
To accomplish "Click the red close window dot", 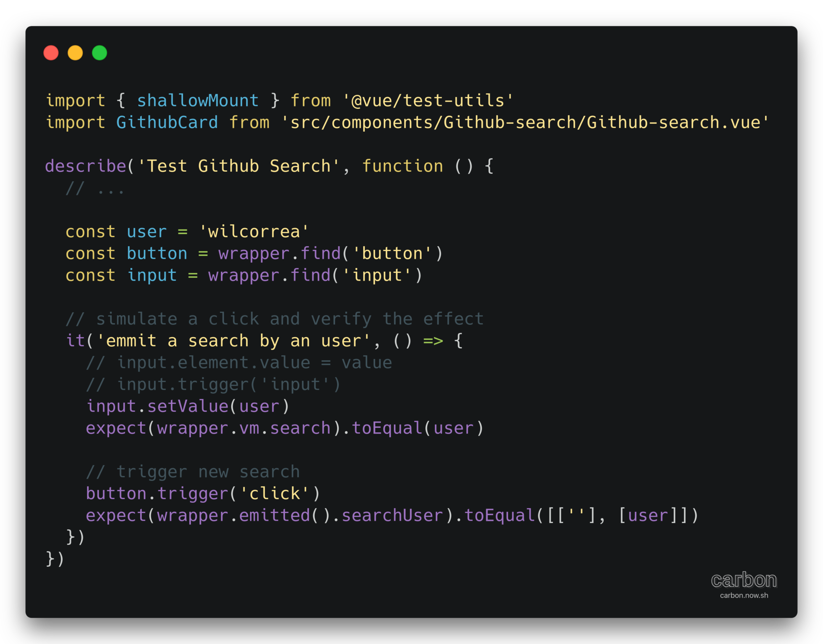I will (51, 53).
